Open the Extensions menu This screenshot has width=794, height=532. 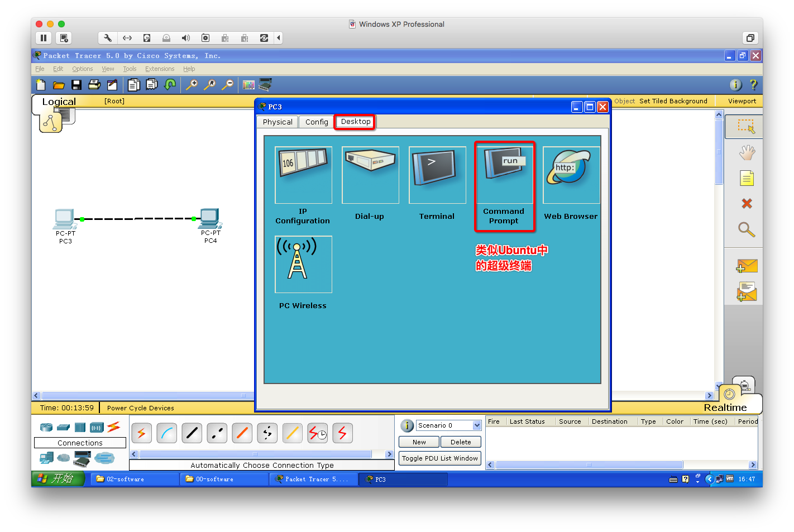point(160,69)
